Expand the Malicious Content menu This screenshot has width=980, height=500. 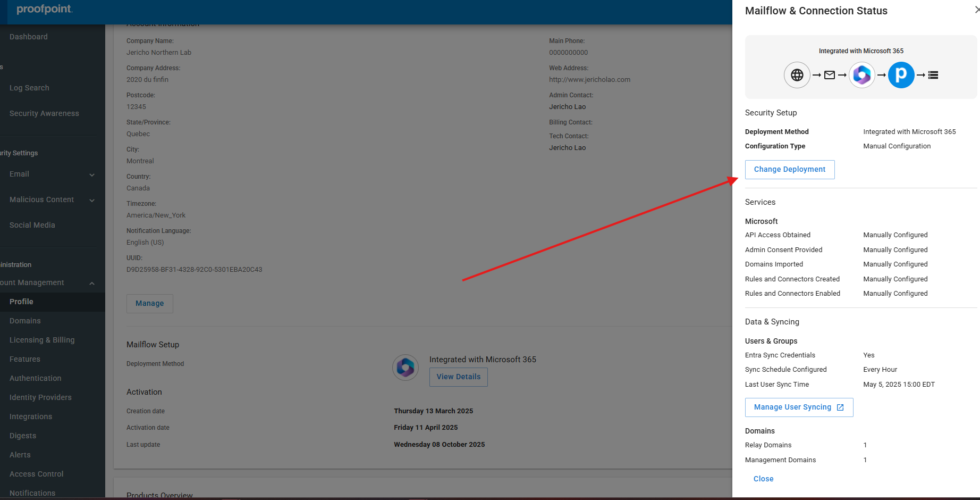(52, 199)
